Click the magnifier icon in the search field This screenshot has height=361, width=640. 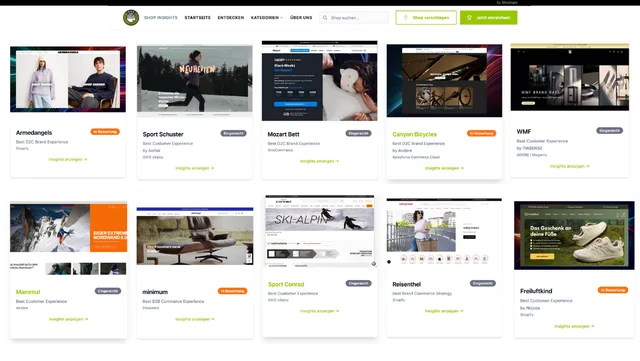click(325, 18)
